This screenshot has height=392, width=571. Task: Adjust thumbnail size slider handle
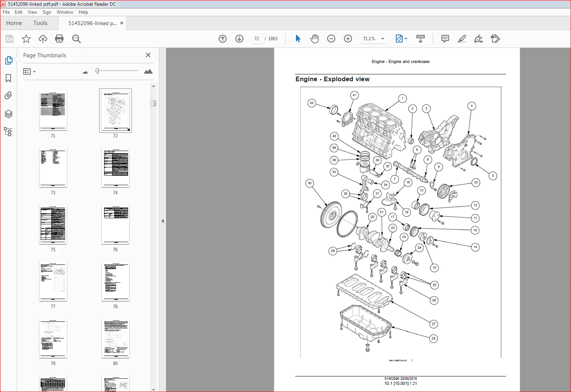[97, 71]
